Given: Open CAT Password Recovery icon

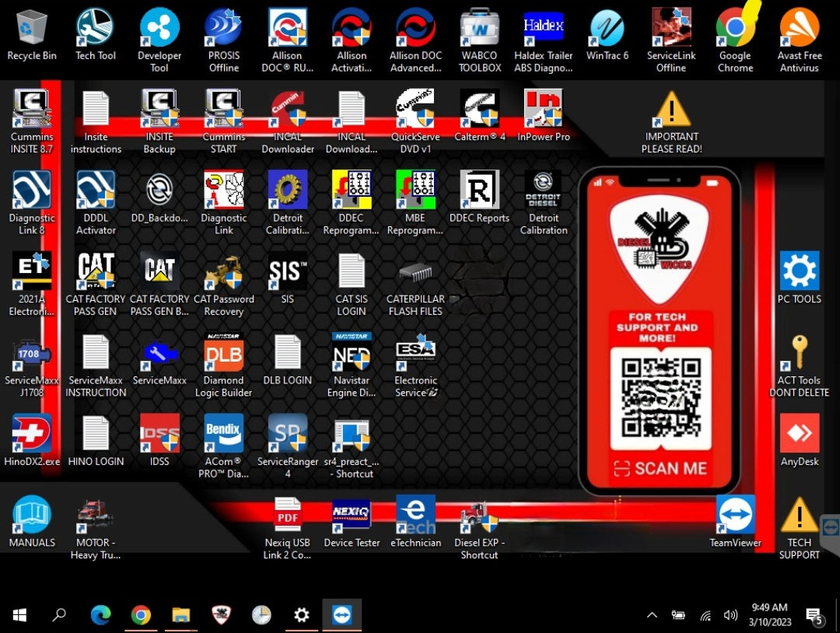Looking at the screenshot, I should click(x=223, y=273).
